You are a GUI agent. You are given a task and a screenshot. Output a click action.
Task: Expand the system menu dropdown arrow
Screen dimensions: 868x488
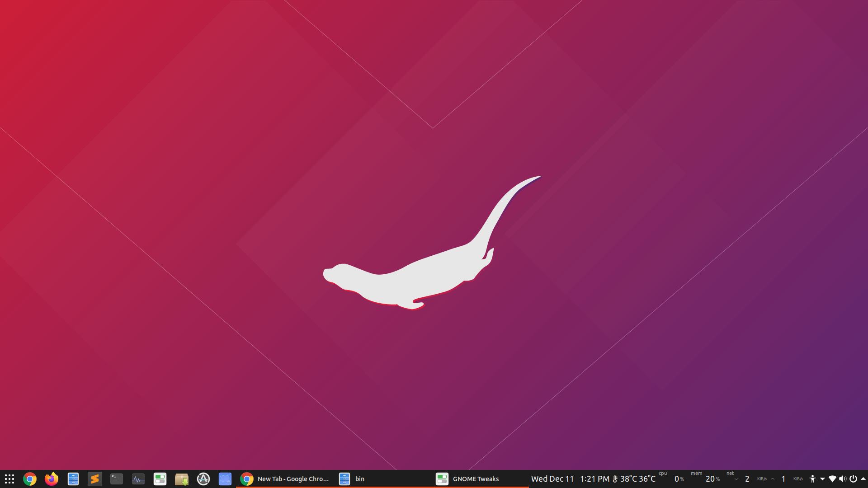pos(822,479)
